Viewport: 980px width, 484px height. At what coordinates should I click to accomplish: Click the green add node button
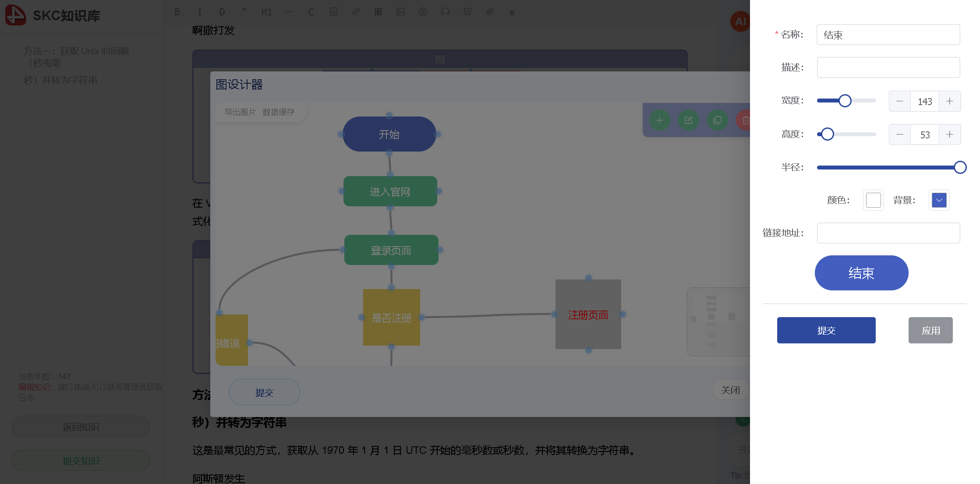[x=659, y=120]
